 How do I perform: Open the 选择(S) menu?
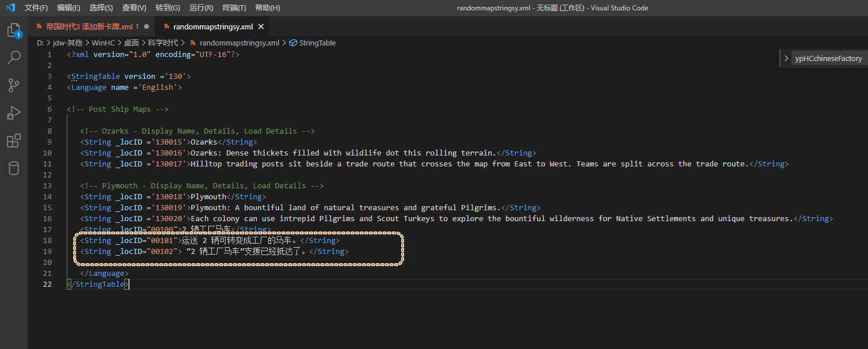(x=101, y=7)
